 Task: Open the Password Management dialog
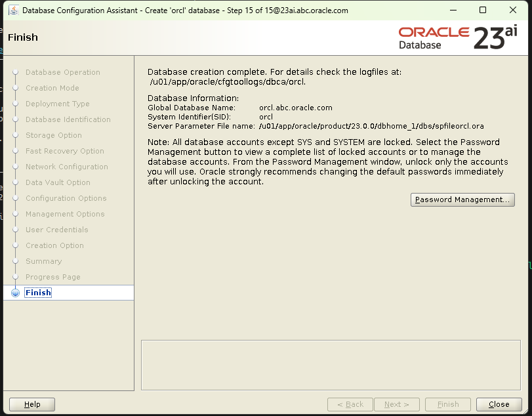coord(462,199)
